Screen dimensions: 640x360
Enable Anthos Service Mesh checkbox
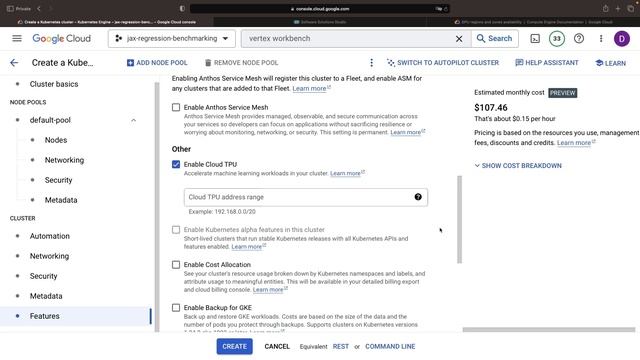[x=176, y=107]
